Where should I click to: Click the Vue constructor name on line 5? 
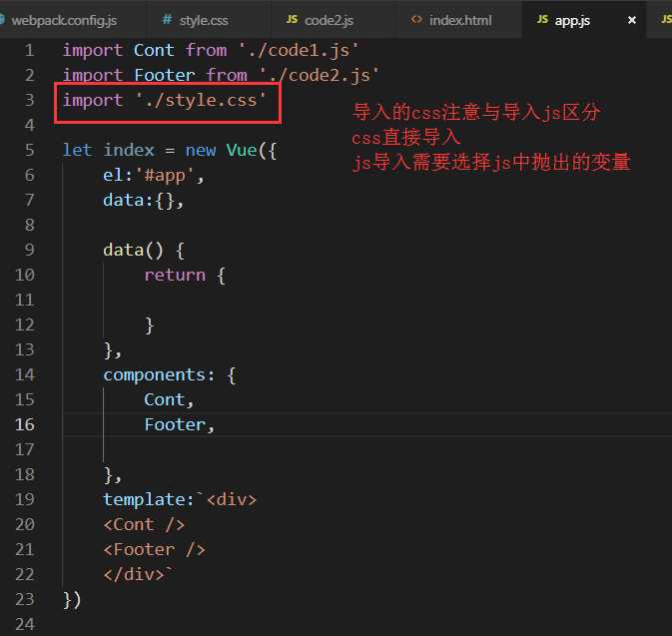(242, 150)
